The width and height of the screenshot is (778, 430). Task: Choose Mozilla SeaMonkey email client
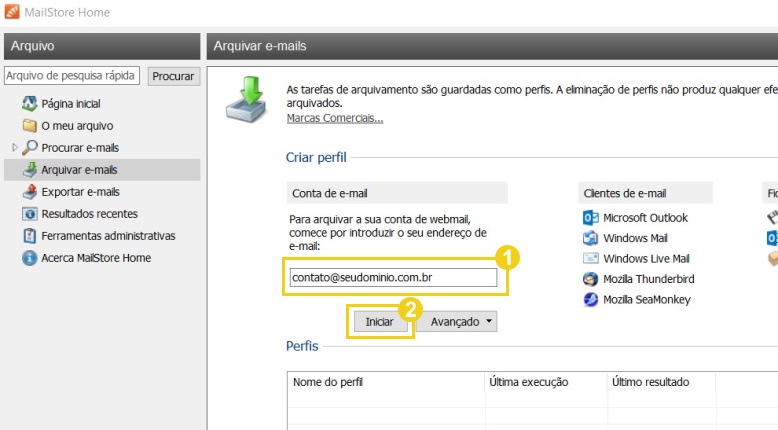click(x=647, y=300)
